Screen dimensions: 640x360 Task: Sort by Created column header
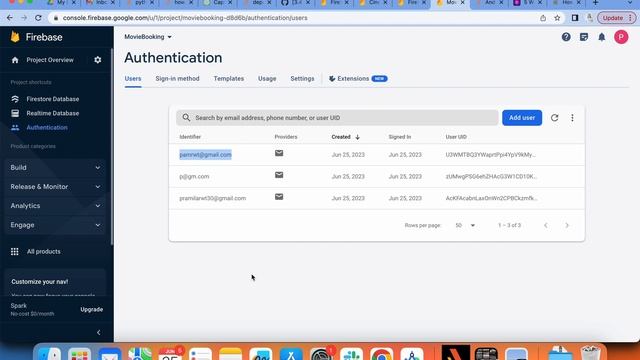[x=346, y=137]
